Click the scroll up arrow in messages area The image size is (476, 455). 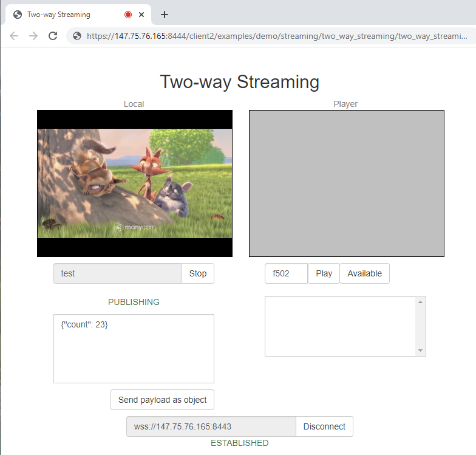pos(420,302)
